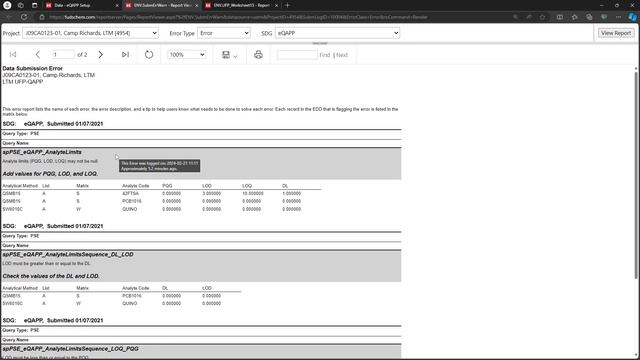Image resolution: width=640 pixels, height=360 pixels.
Task: Select the spPSE_eQAPP_AnalyteLimits query name
Action: tap(42, 152)
